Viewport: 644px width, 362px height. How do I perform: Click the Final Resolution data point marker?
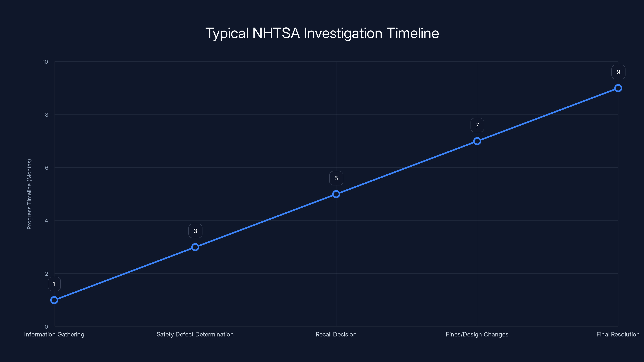point(618,88)
